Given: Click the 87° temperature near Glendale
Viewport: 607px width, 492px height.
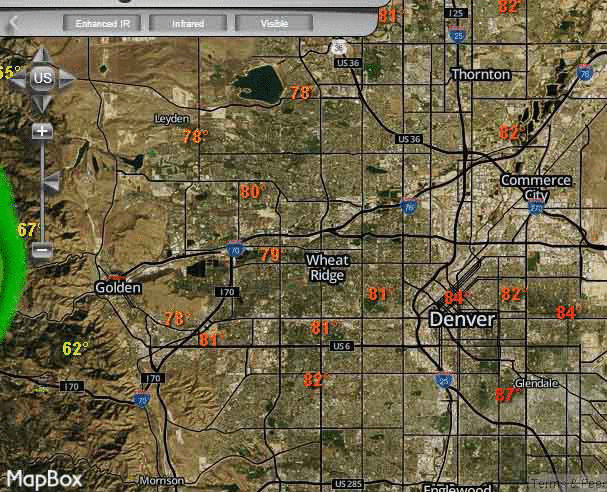Looking at the screenshot, I should [x=507, y=395].
